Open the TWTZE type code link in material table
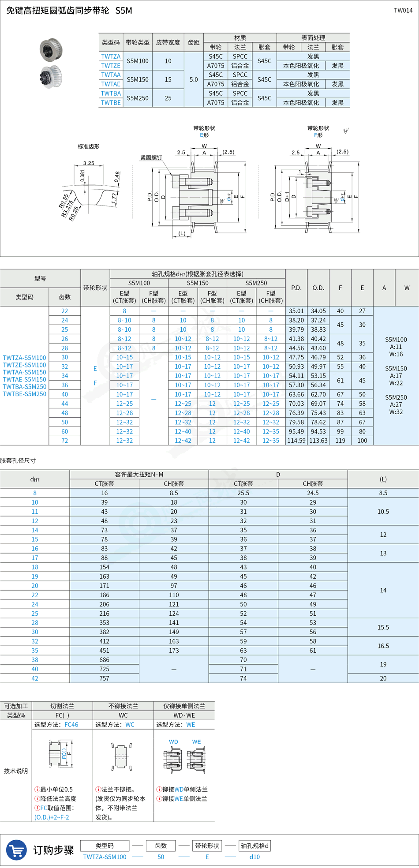The height and width of the screenshot is (868, 419). (x=111, y=66)
